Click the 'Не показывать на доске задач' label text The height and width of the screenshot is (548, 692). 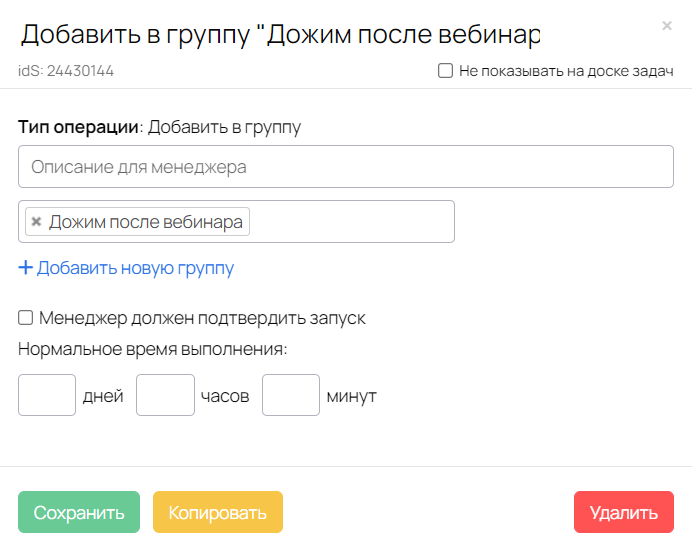[x=565, y=72]
